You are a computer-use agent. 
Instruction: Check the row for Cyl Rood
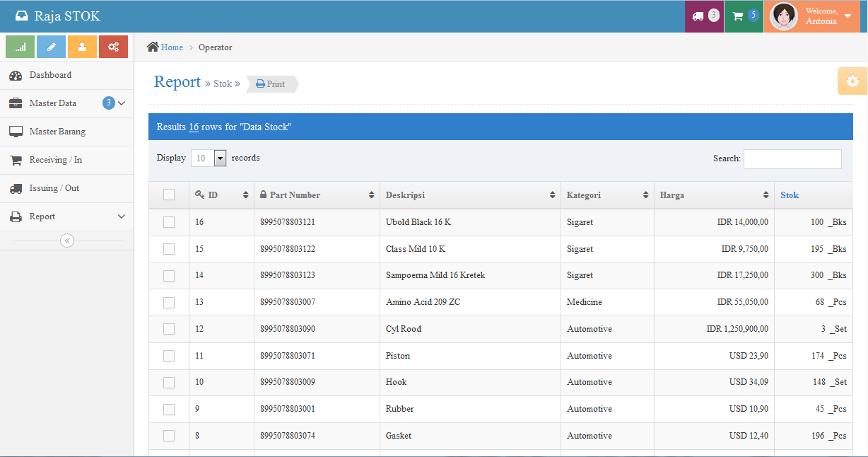169,329
